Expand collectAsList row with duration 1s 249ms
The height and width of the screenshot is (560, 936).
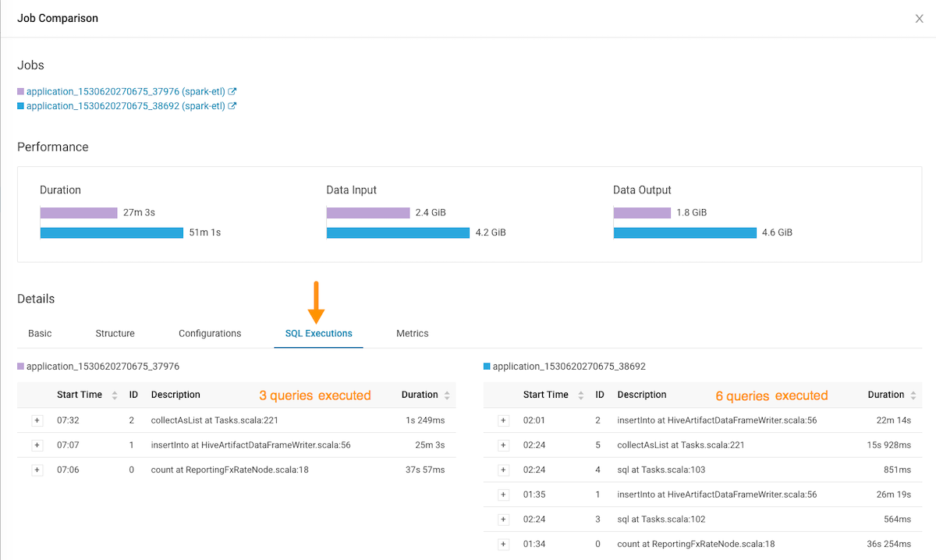37,420
